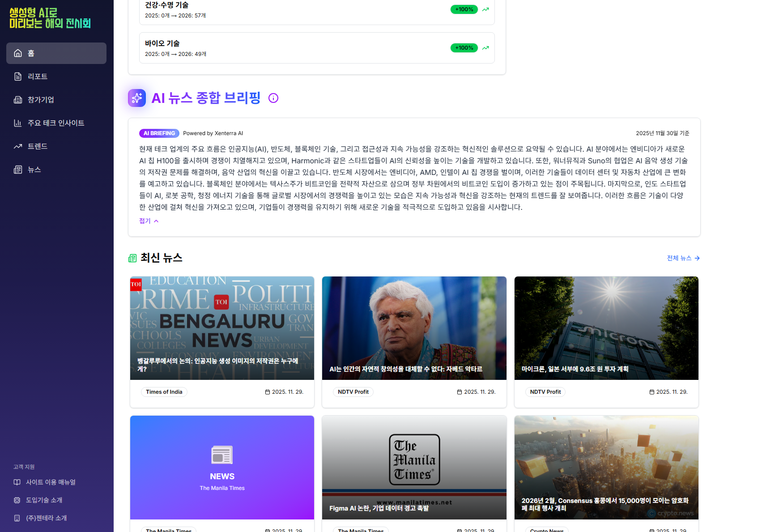Select the Times of India source tag
This screenshot has width=762, height=532.
tap(164, 392)
